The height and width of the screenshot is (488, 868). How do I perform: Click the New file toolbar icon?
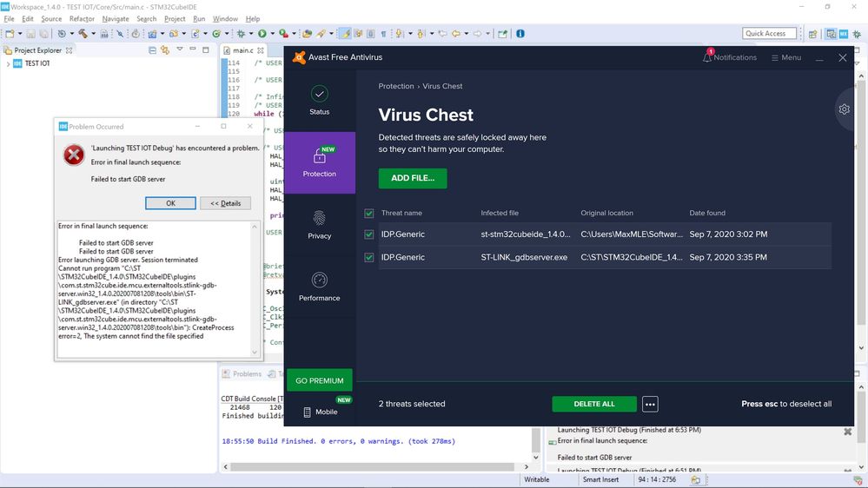point(10,34)
